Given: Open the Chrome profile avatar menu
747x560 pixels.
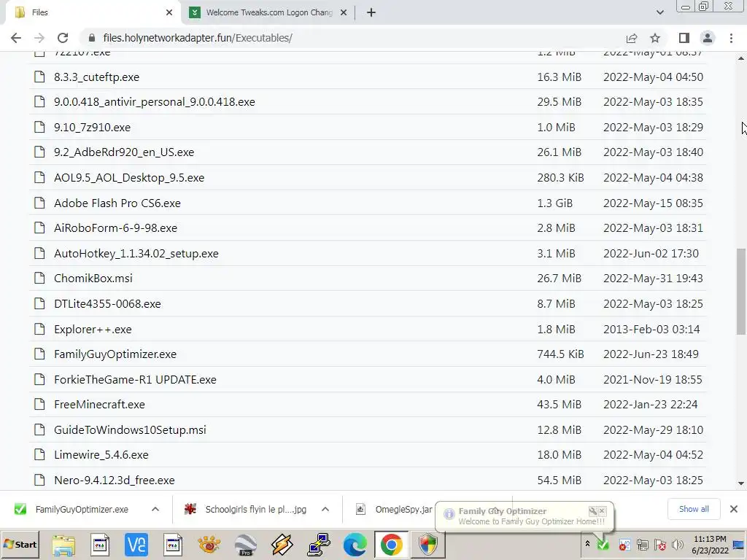Looking at the screenshot, I should tap(708, 38).
